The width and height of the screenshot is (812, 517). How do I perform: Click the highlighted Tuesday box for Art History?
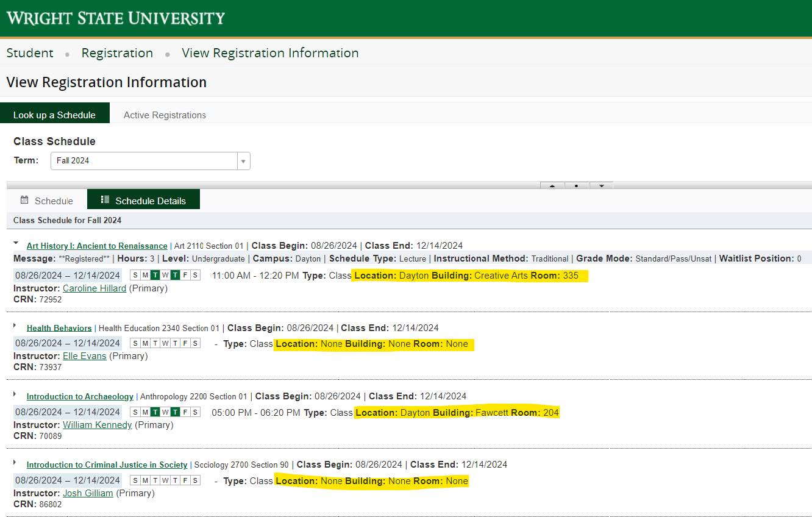(x=155, y=275)
